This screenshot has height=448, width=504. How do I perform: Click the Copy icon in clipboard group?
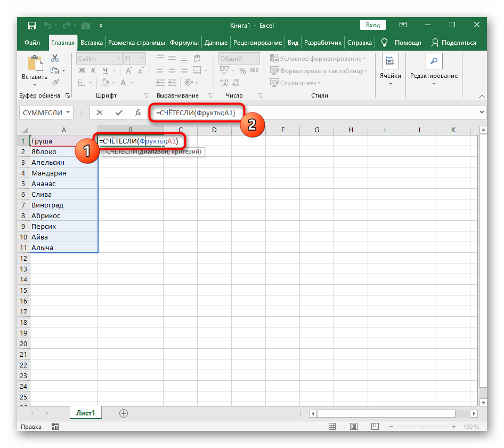(54, 70)
